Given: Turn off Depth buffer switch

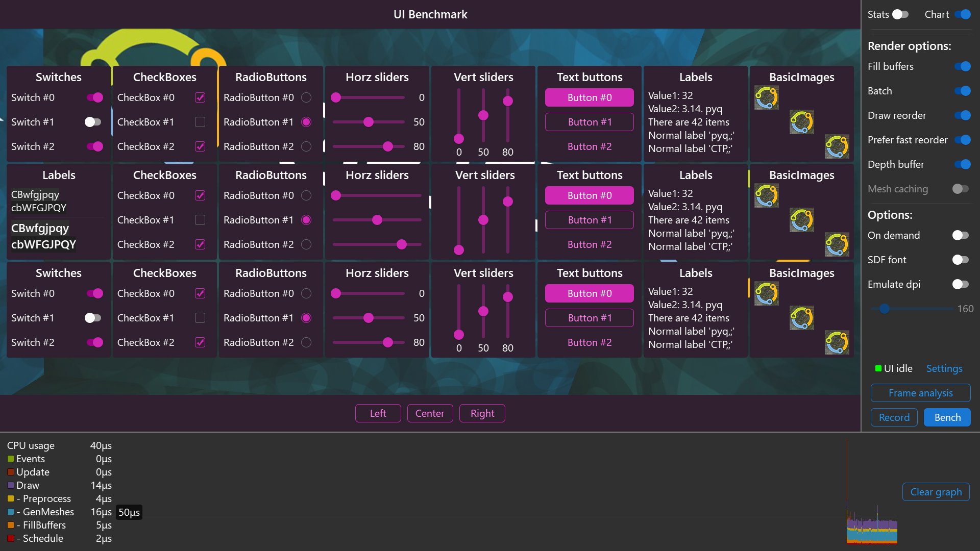Looking at the screenshot, I should pyautogui.click(x=962, y=164).
